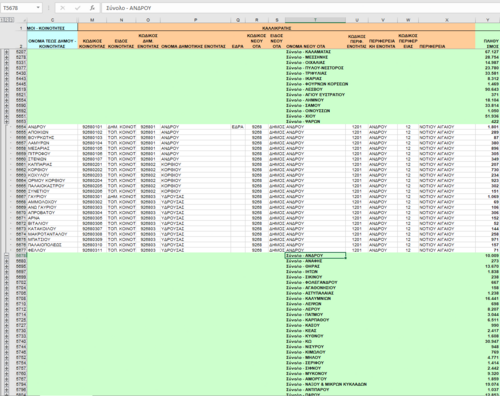Click the cell Σύνολο - ΑΓΙΟΥ ΕΥΣΤΡΑΤΙΟΥ

tap(315, 95)
